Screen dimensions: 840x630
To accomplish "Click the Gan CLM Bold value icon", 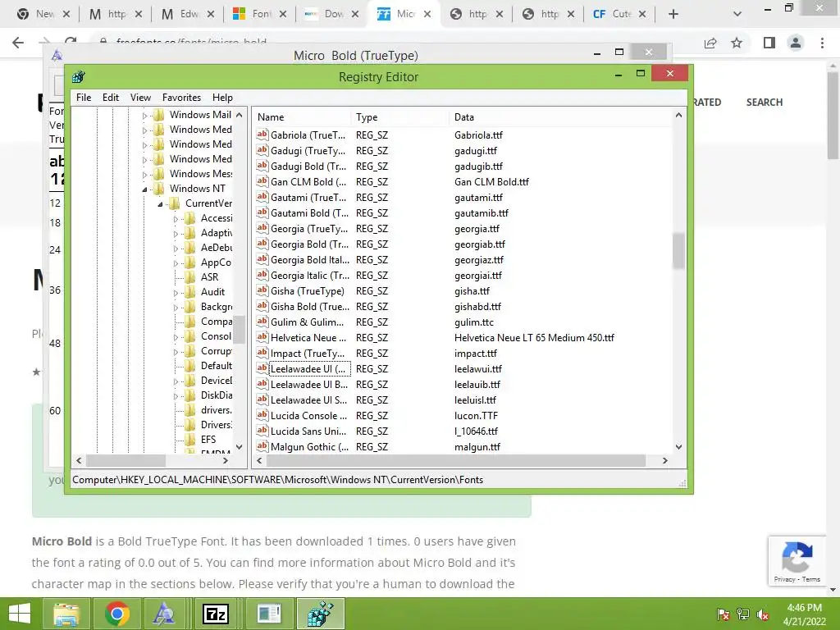I will tap(262, 181).
